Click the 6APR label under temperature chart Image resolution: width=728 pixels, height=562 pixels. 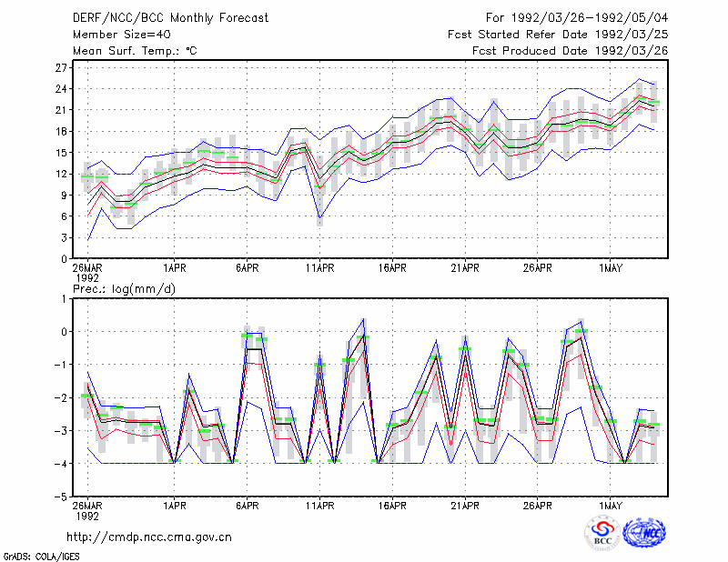click(247, 267)
